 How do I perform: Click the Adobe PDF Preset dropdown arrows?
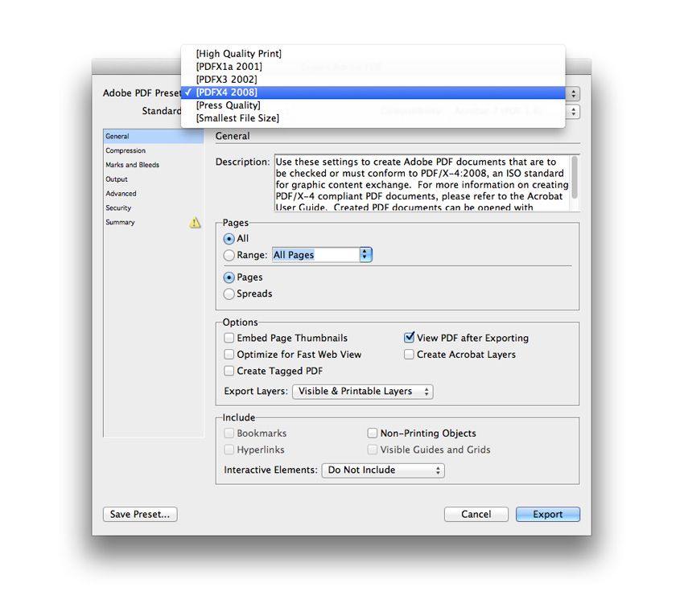point(573,94)
